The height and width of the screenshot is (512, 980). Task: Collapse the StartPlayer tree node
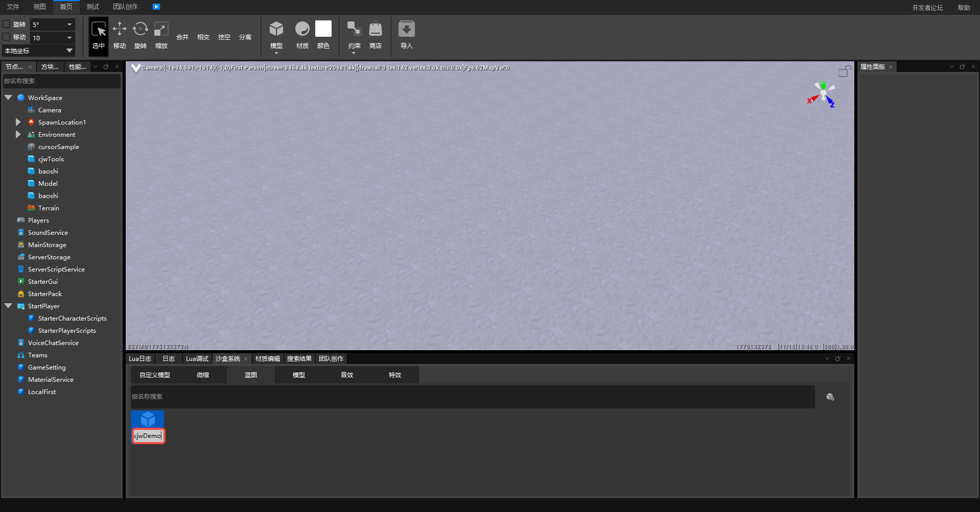pos(9,306)
